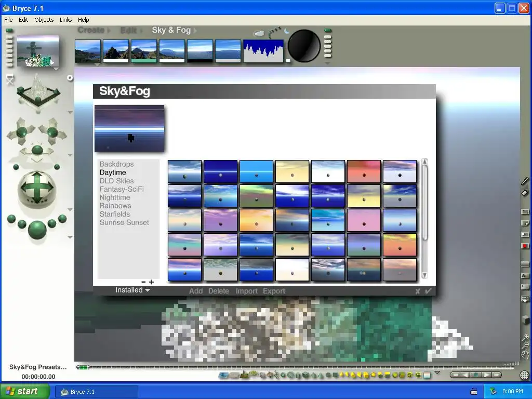Image resolution: width=532 pixels, height=399 pixels.
Task: Expand the triangle beside the render spheres
Action: pyautogui.click(x=70, y=237)
